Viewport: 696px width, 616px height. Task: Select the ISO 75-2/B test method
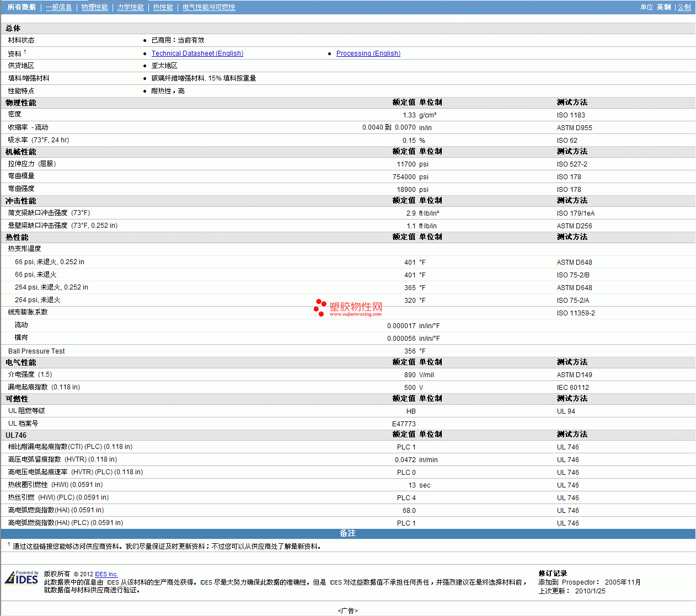point(573,275)
